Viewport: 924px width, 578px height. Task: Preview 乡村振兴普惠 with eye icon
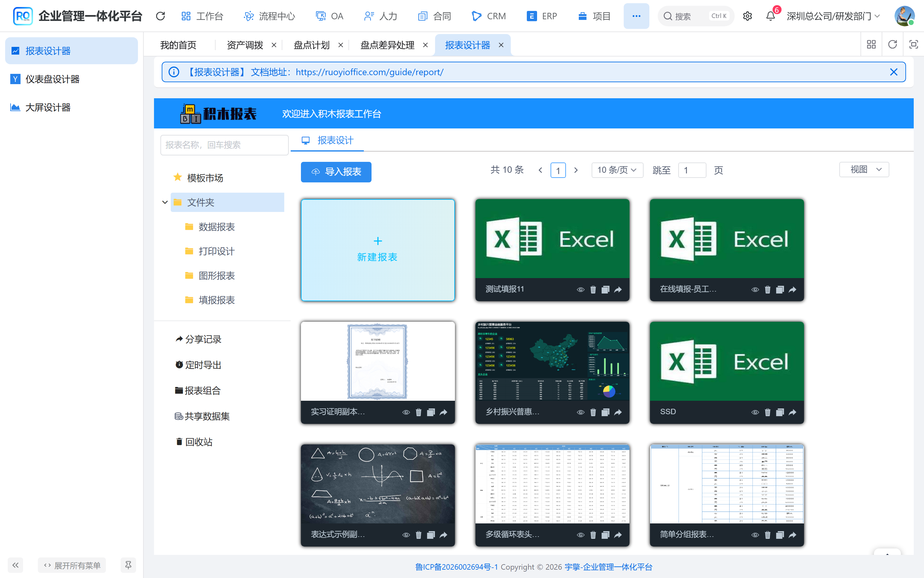pyautogui.click(x=580, y=412)
